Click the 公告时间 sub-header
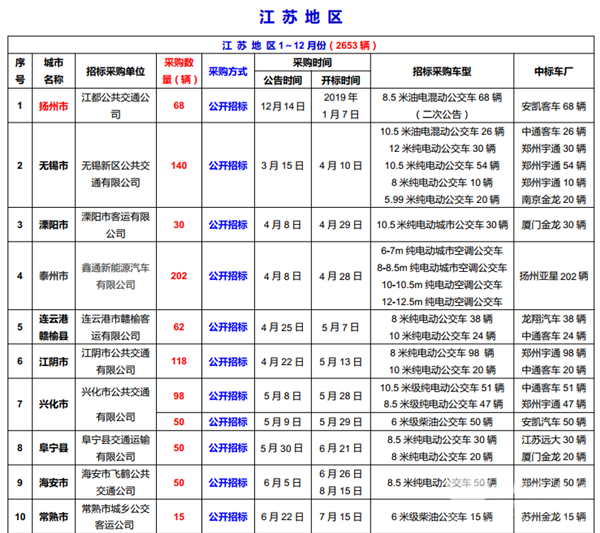This screenshot has height=533, width=600. pos(283,79)
